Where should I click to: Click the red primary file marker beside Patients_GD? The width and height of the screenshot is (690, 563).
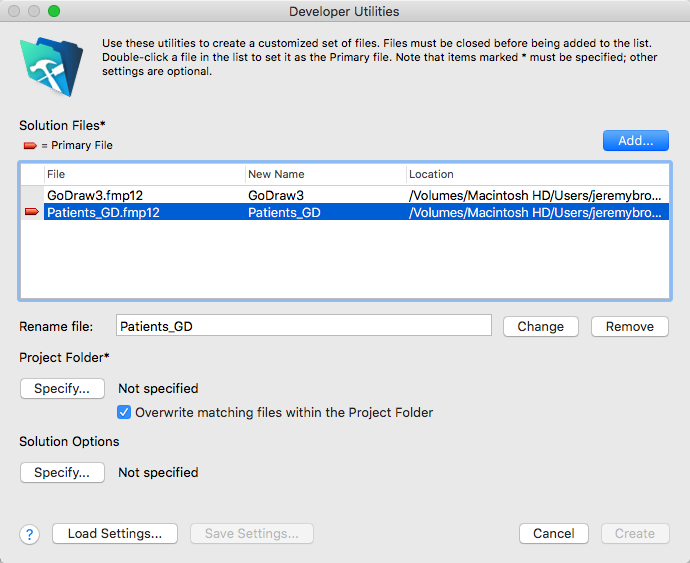(32, 212)
